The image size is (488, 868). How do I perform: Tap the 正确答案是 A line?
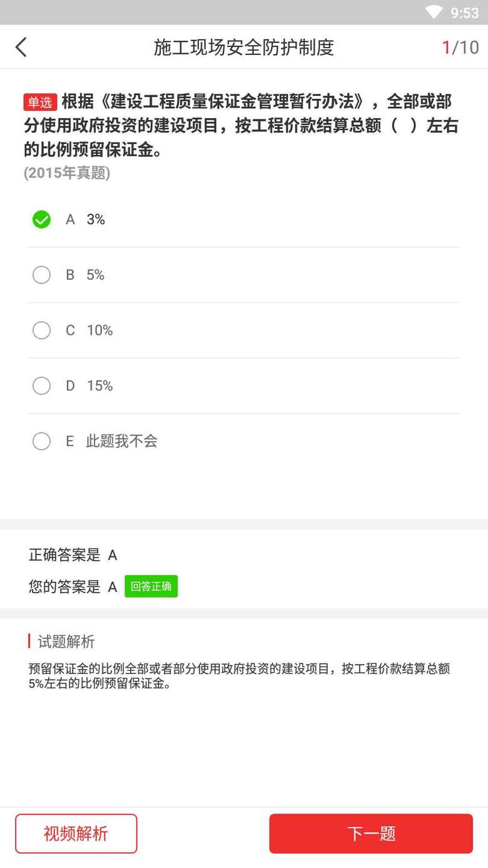point(73,555)
